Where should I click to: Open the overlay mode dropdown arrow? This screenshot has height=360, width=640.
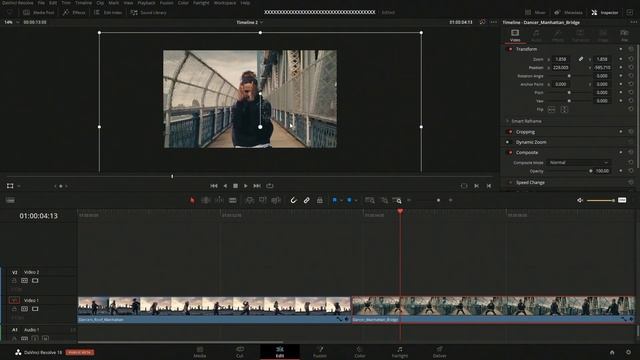(x=19, y=186)
